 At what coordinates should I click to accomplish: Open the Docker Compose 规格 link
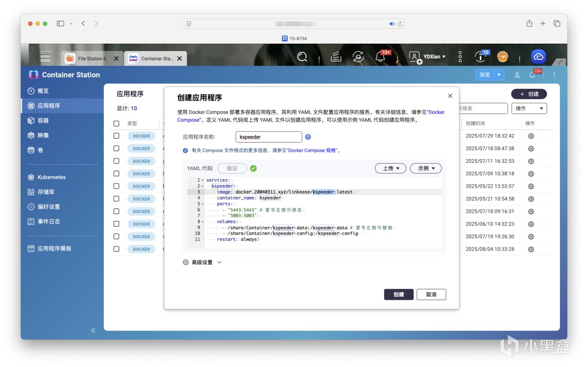[313, 150]
